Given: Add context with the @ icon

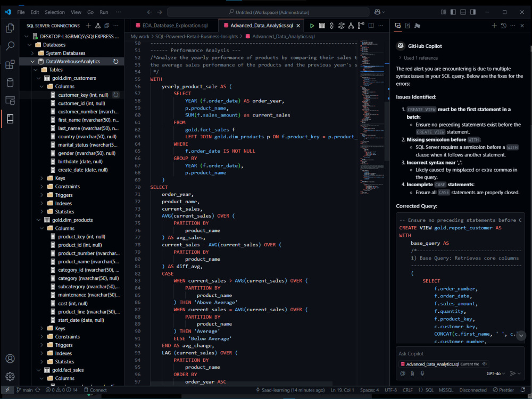Looking at the screenshot, I should (402, 373).
